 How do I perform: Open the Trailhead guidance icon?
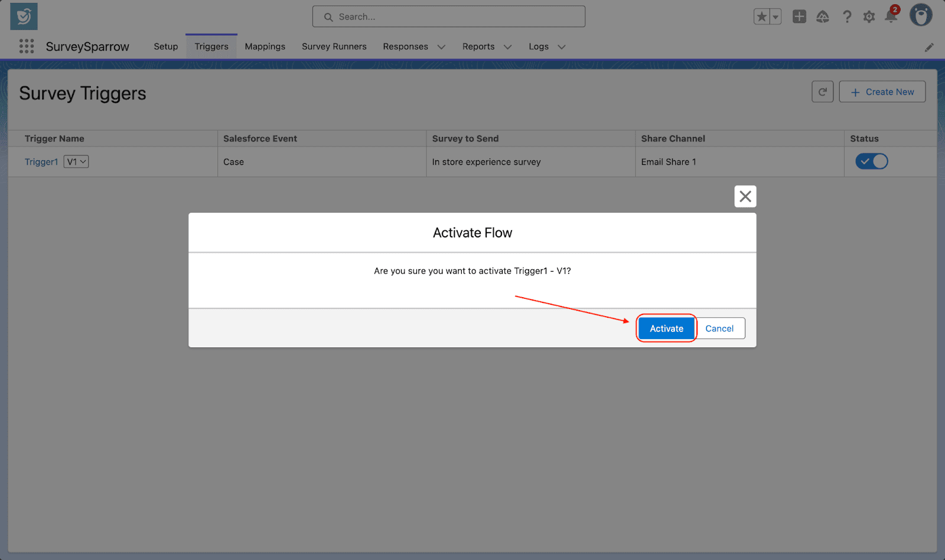tap(823, 17)
